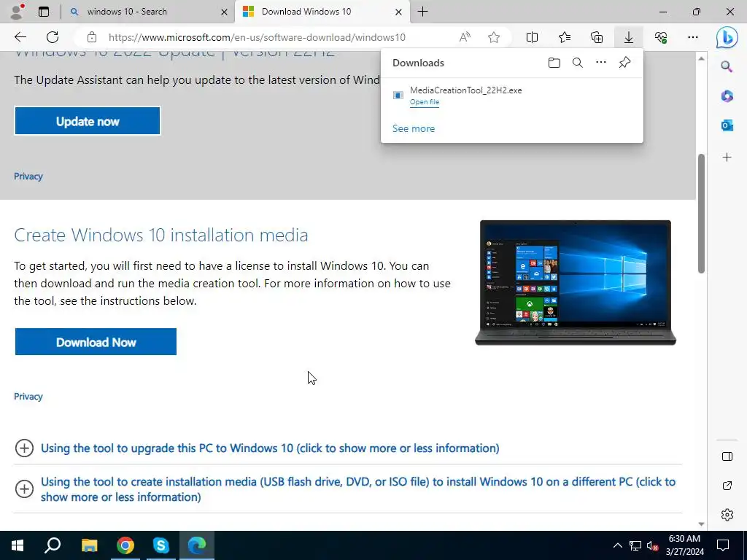
Task: Switch to windows 10 - Search tab
Action: [x=149, y=12]
